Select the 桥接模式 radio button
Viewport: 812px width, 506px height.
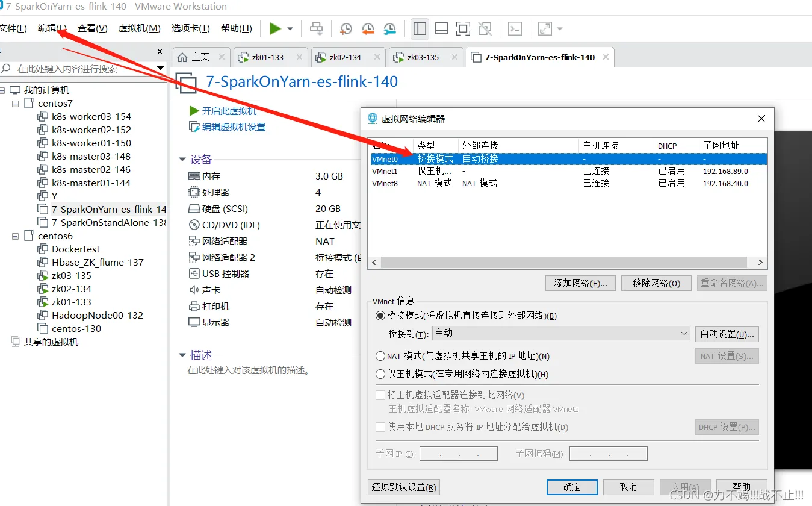380,316
